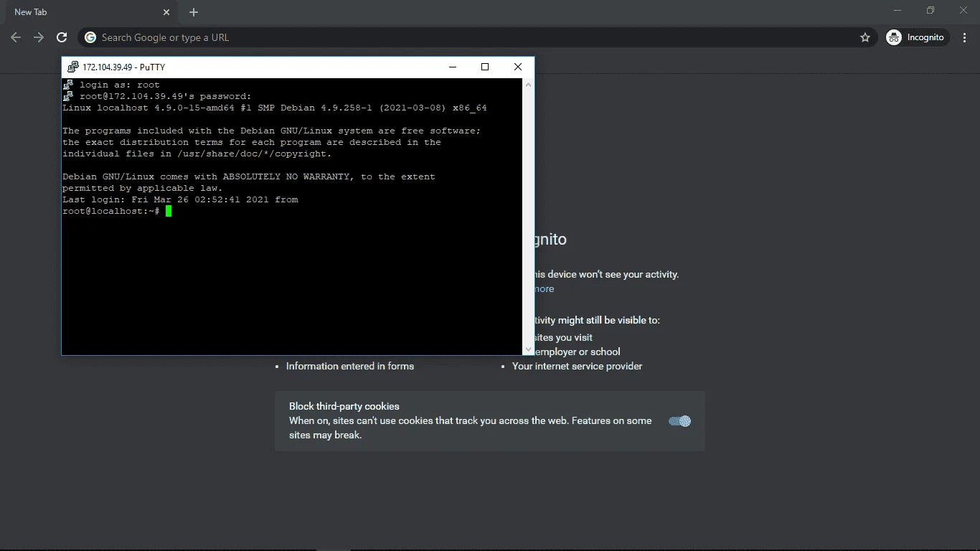The image size is (980, 551).
Task: Reload the Chrome page
Action: (62, 37)
